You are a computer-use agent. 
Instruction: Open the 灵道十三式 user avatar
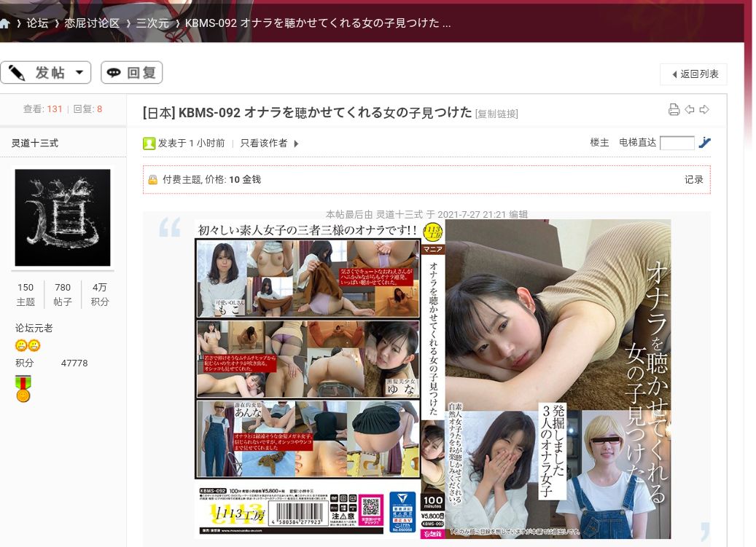click(x=63, y=218)
